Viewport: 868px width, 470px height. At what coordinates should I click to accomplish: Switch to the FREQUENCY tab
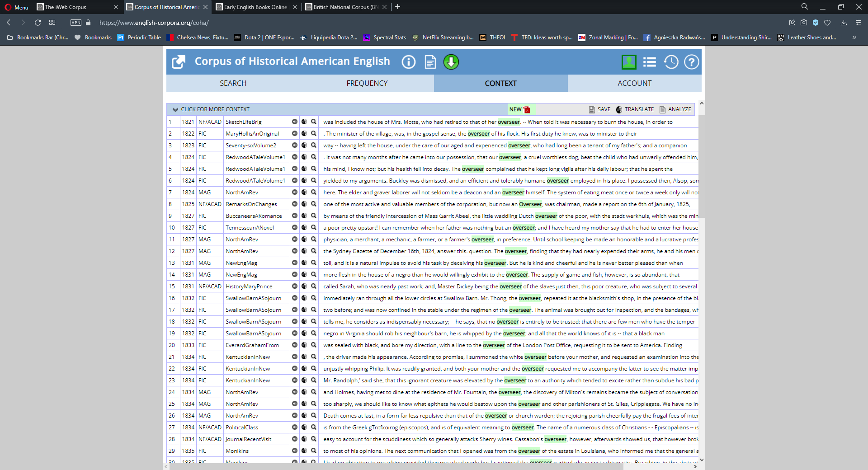tap(367, 83)
